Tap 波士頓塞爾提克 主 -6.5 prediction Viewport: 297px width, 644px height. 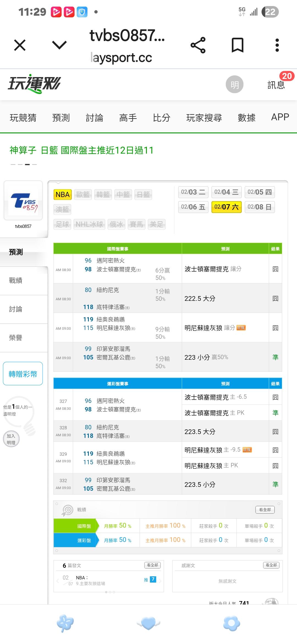click(x=216, y=397)
